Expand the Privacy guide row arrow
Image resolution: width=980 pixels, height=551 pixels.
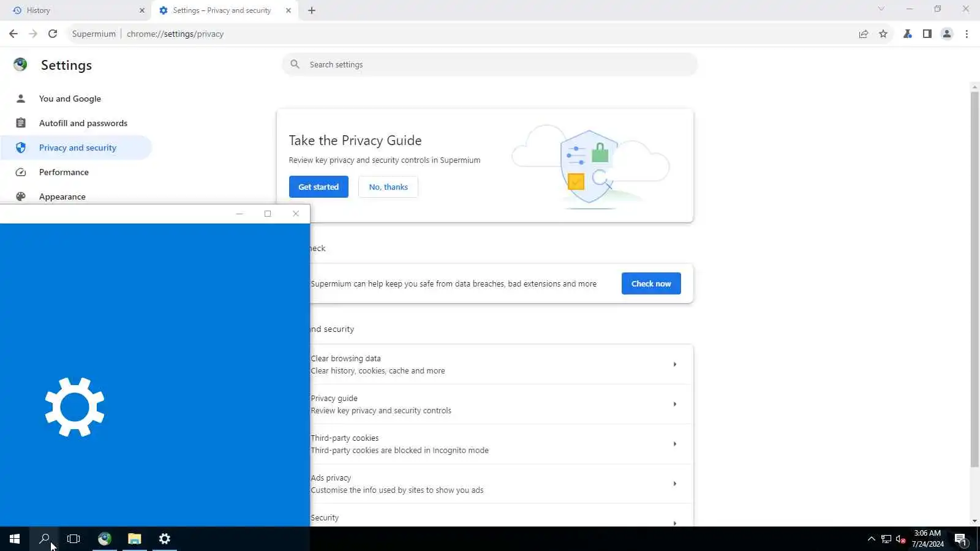click(x=675, y=404)
